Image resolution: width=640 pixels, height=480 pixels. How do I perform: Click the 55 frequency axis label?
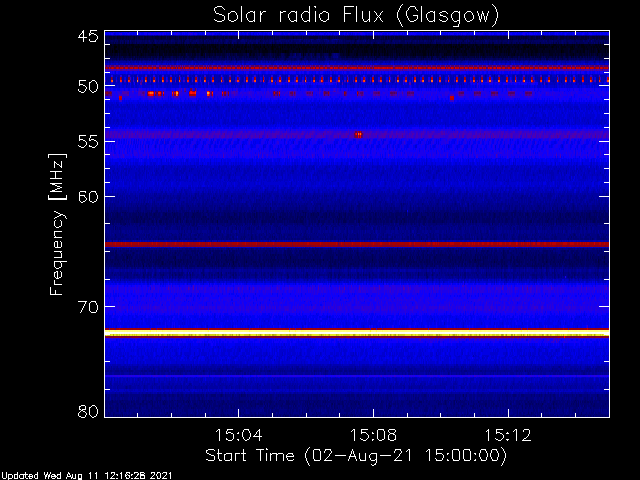tap(88, 142)
